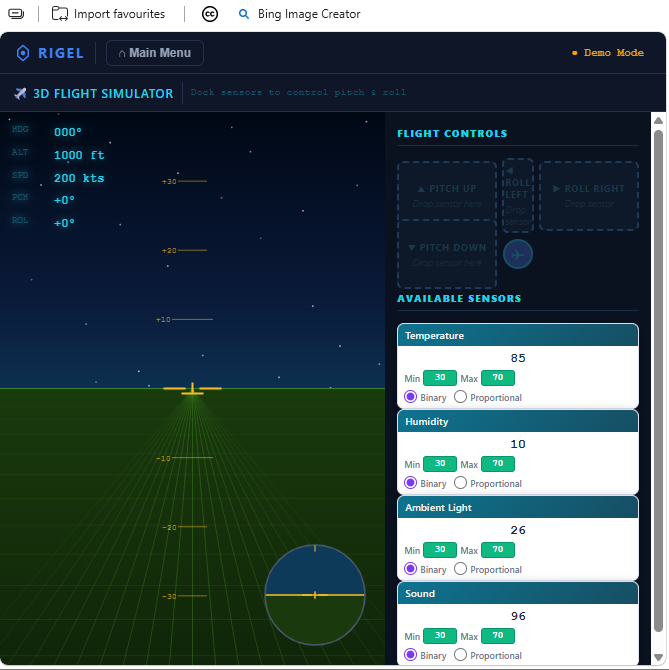This screenshot has height=670, width=669.
Task: Click the Pitch Down drop zone
Action: point(447,254)
